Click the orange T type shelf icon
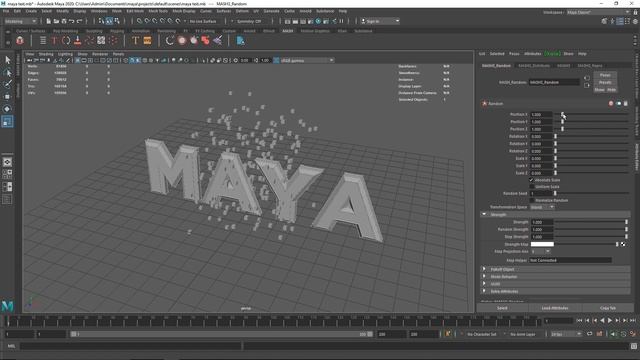This screenshot has width=640, height=360. coord(136,40)
